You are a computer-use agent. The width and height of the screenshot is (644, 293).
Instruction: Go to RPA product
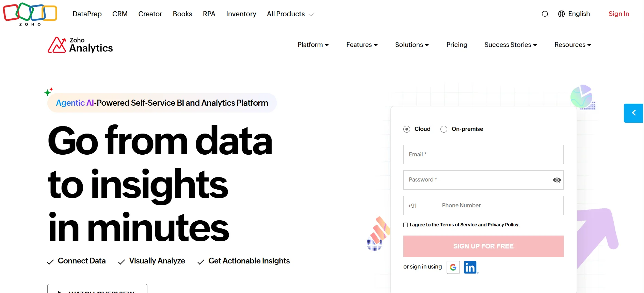[209, 14]
